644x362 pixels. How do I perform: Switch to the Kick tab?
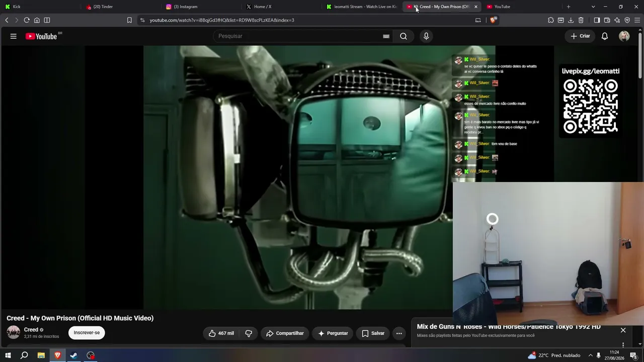click(x=40, y=7)
